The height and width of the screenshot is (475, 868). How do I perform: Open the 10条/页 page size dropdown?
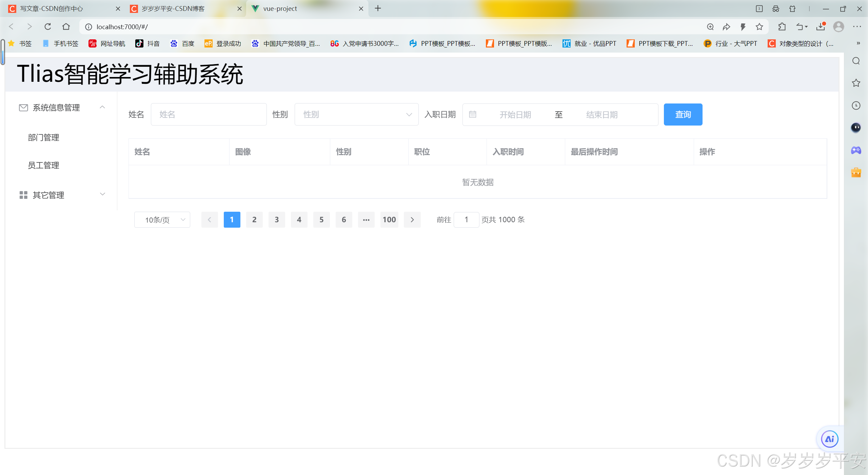(x=162, y=220)
